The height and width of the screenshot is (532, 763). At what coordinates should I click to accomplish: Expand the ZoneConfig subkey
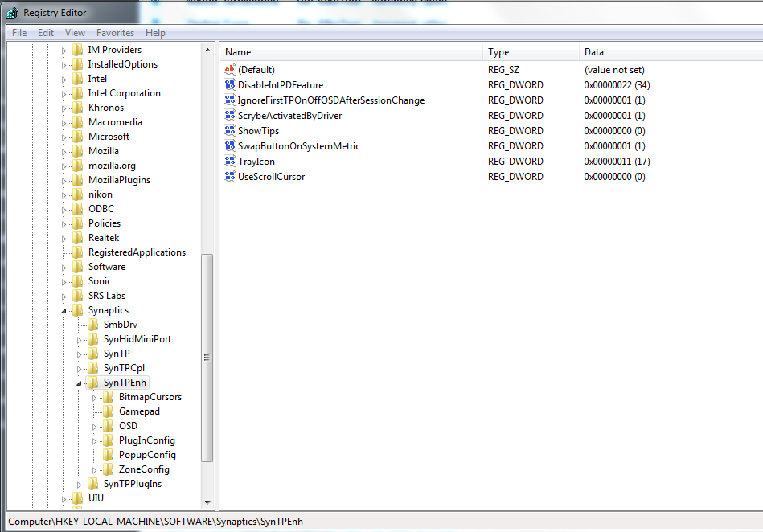pos(94,470)
